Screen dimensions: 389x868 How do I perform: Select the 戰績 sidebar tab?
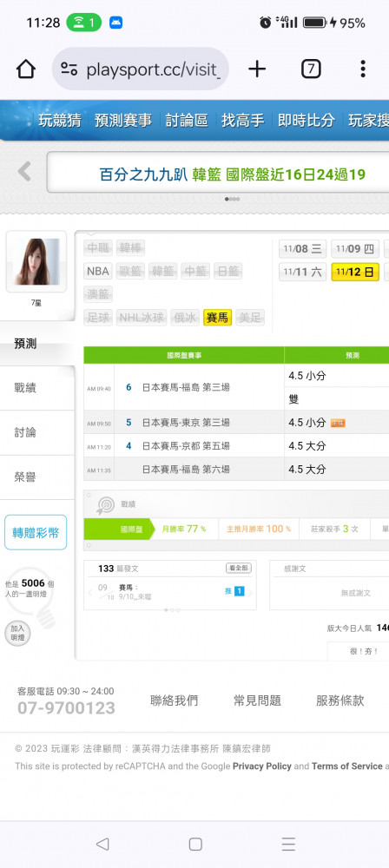pos(36,388)
